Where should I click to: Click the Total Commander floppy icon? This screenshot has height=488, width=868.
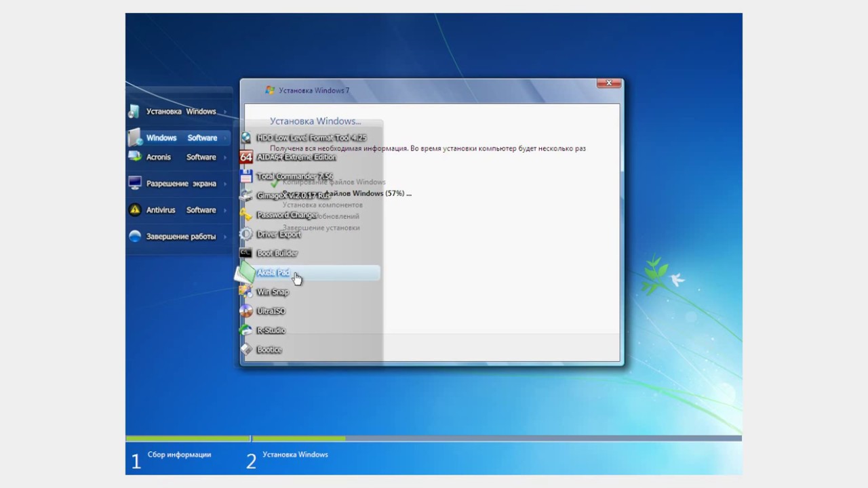coord(245,176)
